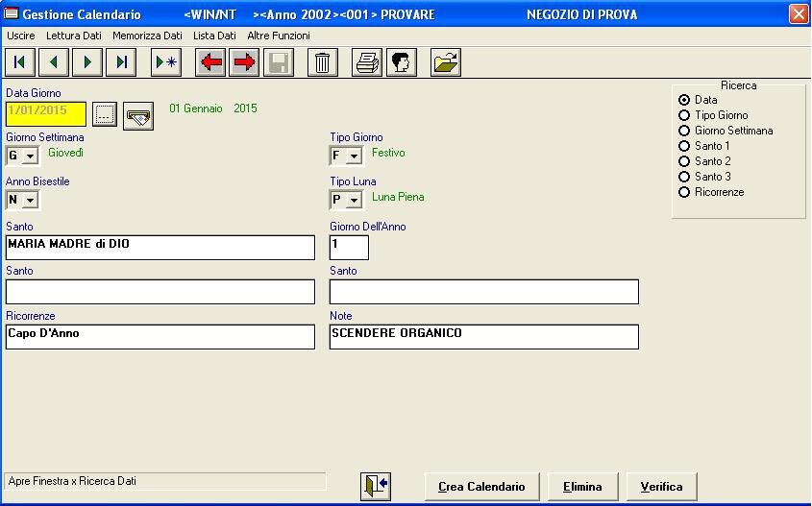Screen dimensions: 812x506
Task: Expand the Anno Bisestile dropdown
Action: tap(29, 200)
